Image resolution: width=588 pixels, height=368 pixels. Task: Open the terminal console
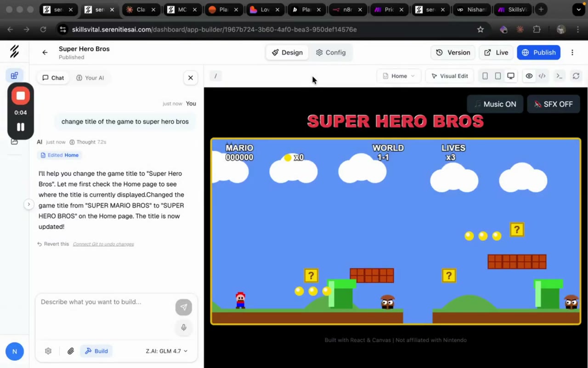559,76
